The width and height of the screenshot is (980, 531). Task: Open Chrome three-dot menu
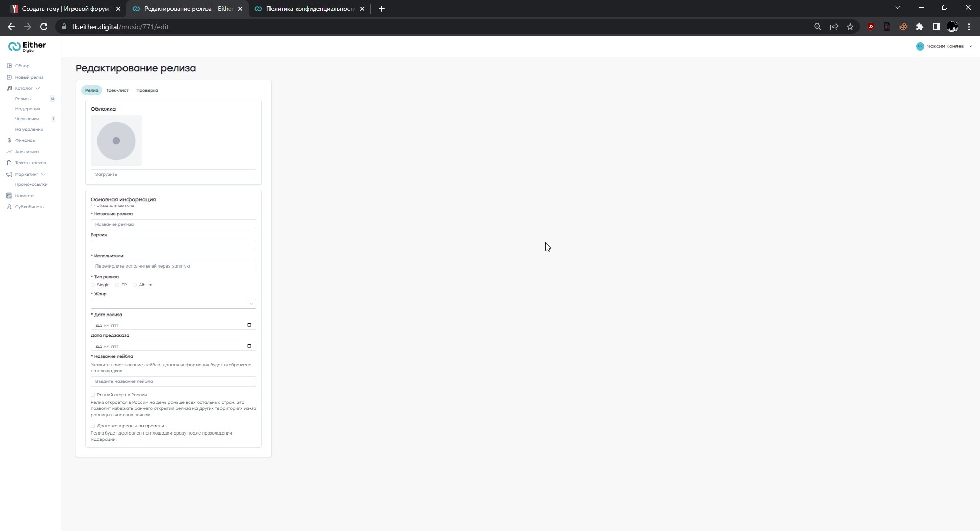click(x=969, y=27)
